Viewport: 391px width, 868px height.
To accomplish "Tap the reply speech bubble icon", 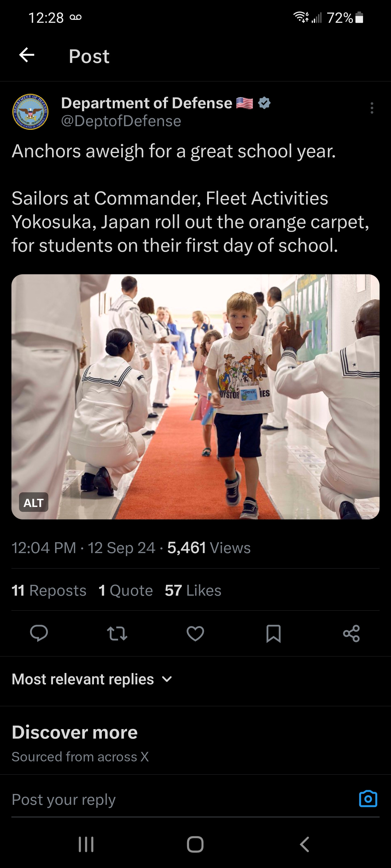I will 39,633.
